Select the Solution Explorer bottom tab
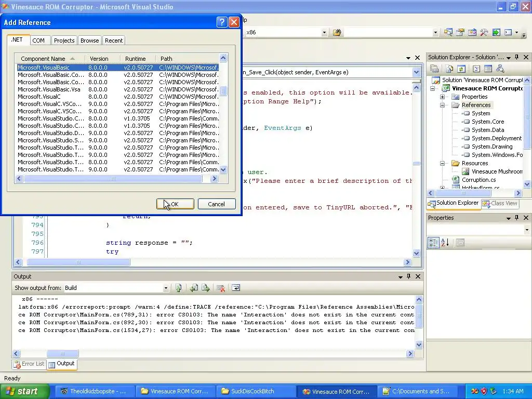Image resolution: width=532 pixels, height=399 pixels. click(453, 203)
